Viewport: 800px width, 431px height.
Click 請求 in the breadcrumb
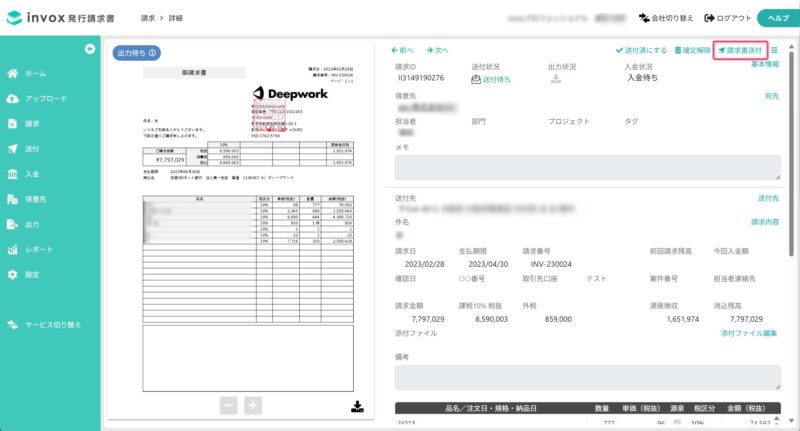pos(148,18)
